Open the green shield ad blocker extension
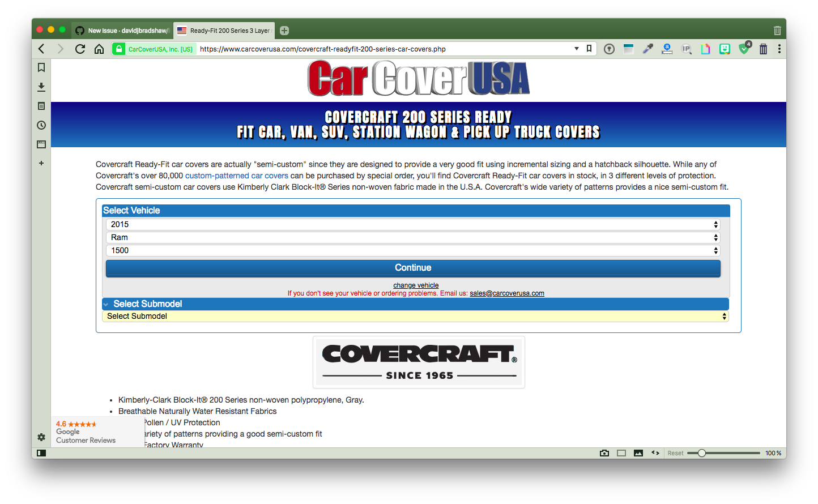Image resolution: width=818 pixels, height=504 pixels. click(744, 49)
